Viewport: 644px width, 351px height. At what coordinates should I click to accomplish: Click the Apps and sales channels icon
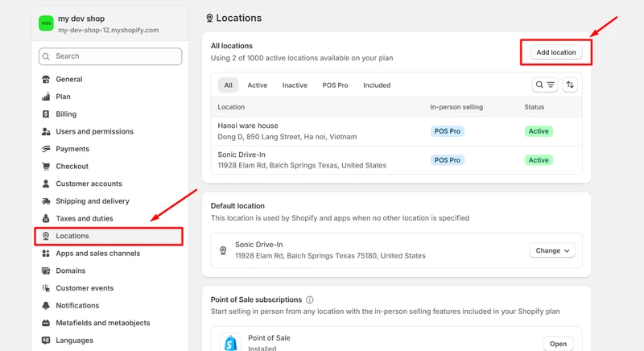(x=46, y=254)
